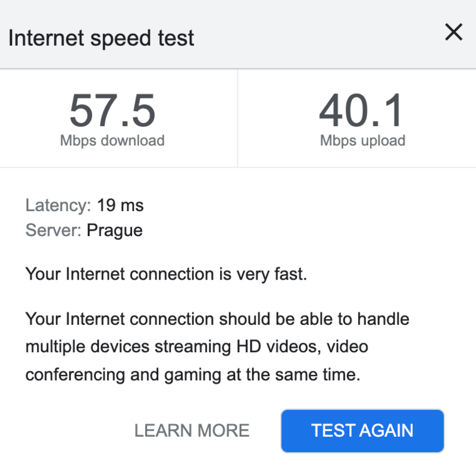The width and height of the screenshot is (476, 476).
Task: Click the Mbps download label
Action: [x=113, y=140]
